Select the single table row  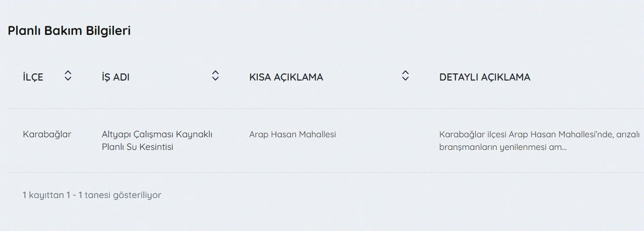(x=326, y=141)
